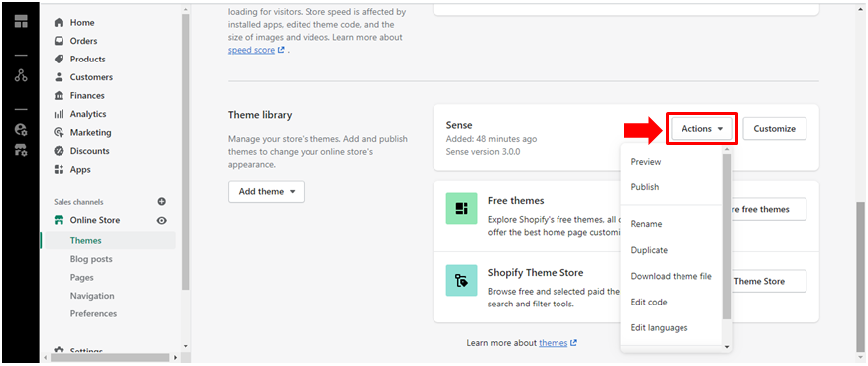The width and height of the screenshot is (868, 366).
Task: Click the Customers person icon
Action: [59, 77]
